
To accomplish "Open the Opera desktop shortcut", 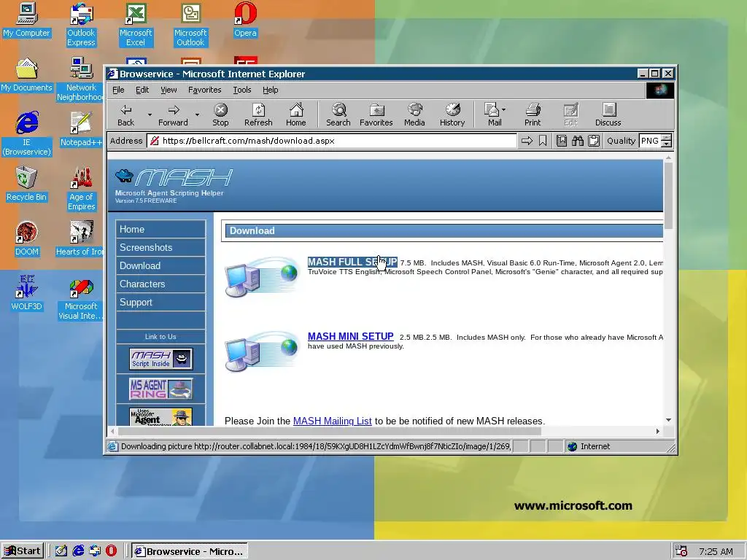I will [x=245, y=20].
